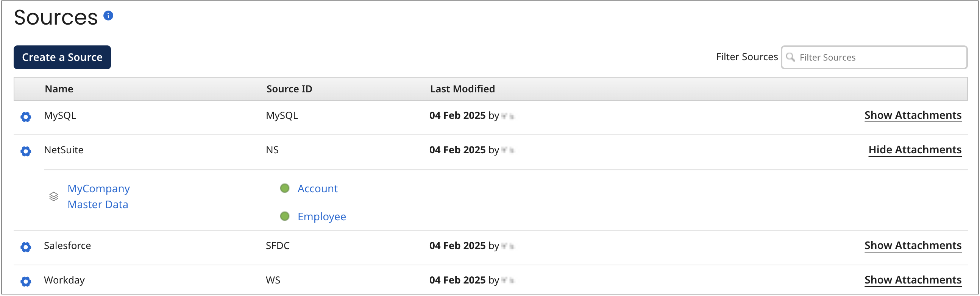
Task: Click the layered stack icon near MyCompany Master Data
Action: [x=54, y=197]
